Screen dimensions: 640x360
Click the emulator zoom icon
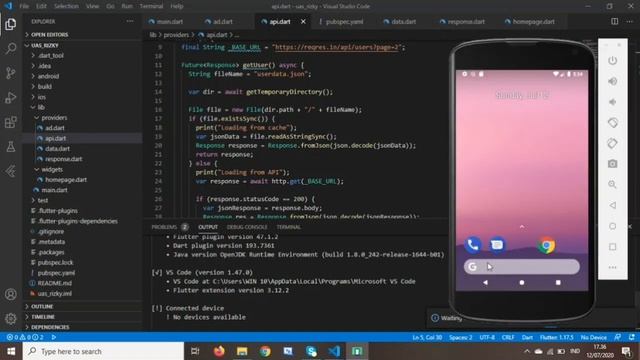tap(612, 184)
